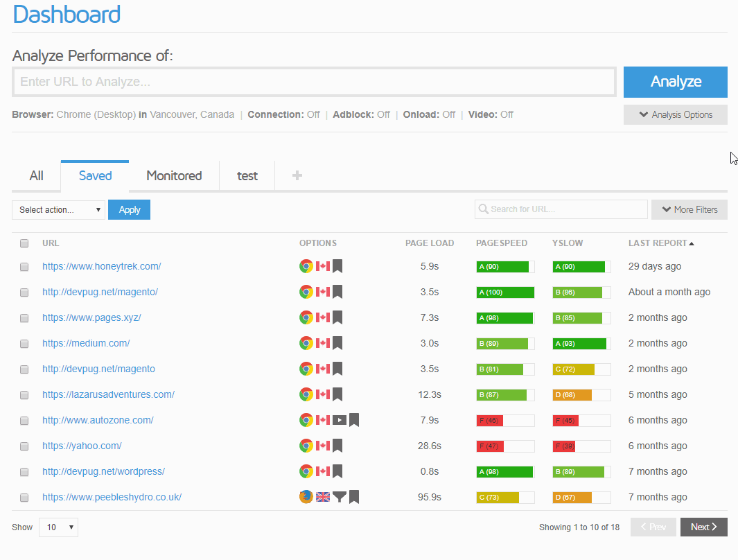
Task: Click the Enter URL to Analyze input field
Action: point(313,81)
